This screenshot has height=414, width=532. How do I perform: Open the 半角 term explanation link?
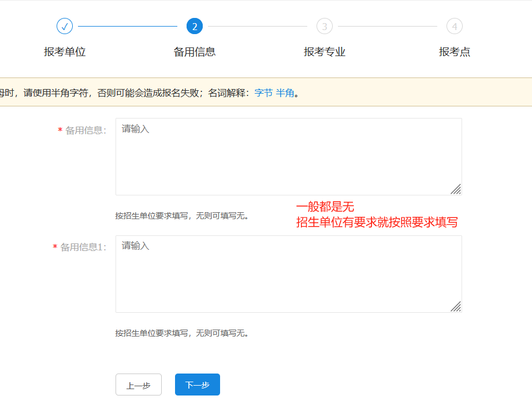285,93
